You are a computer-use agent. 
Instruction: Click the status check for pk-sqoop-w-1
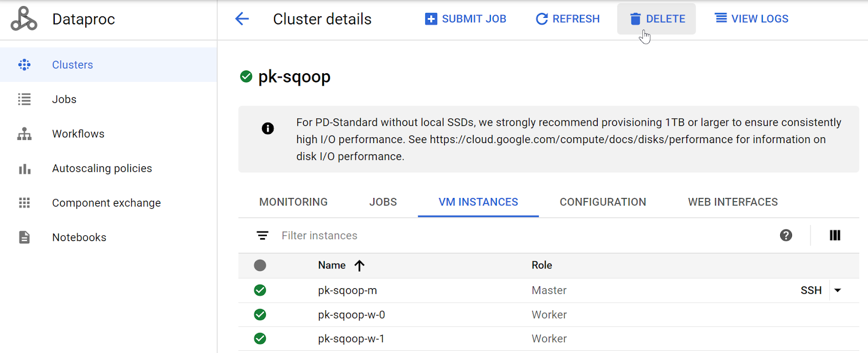pos(260,339)
